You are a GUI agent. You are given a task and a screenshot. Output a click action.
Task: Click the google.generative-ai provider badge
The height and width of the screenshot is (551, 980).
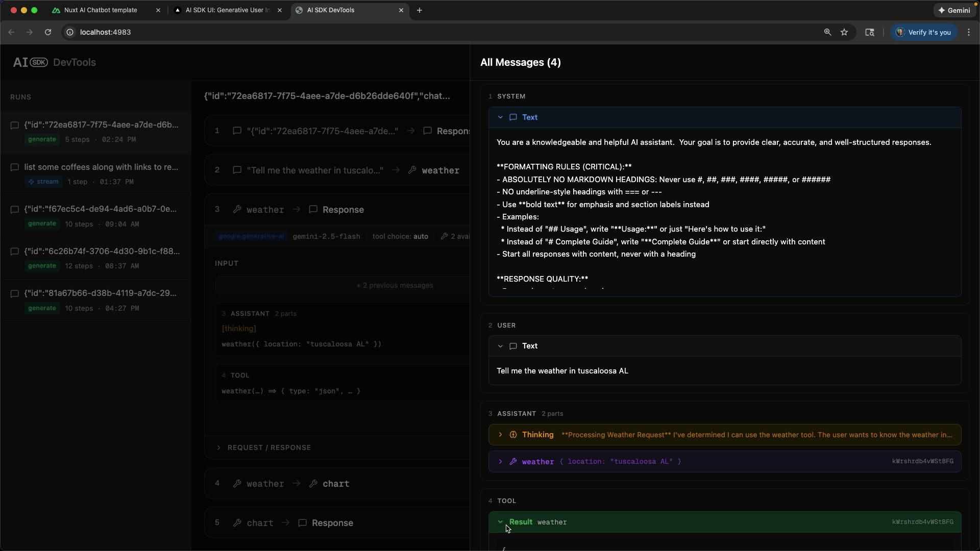tap(251, 236)
